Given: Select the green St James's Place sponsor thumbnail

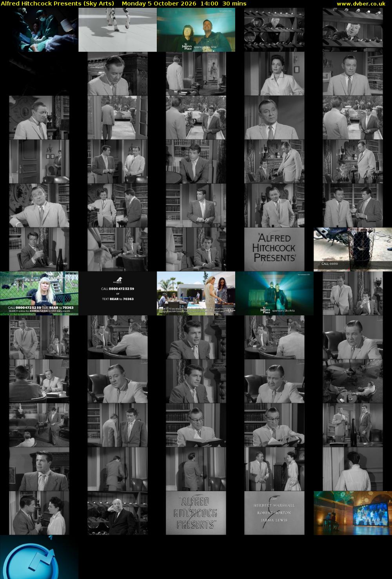Looking at the screenshot, I should point(196,30).
